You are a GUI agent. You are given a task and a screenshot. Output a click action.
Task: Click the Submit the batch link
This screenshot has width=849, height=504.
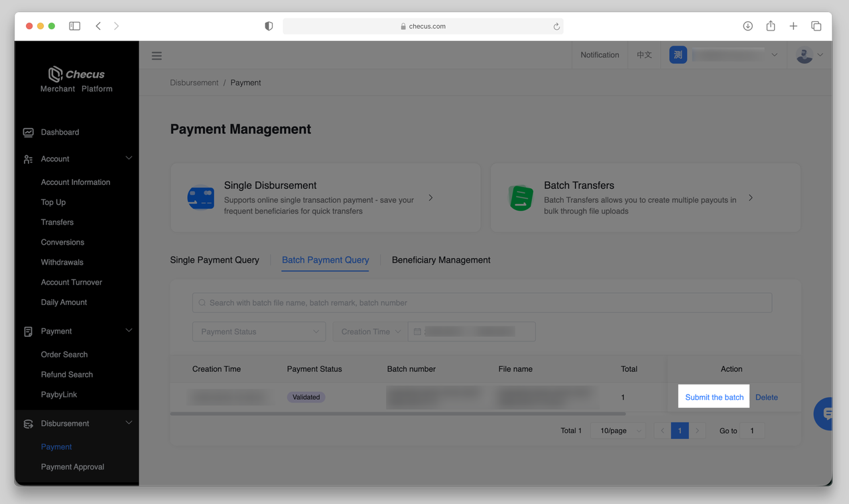coord(714,397)
